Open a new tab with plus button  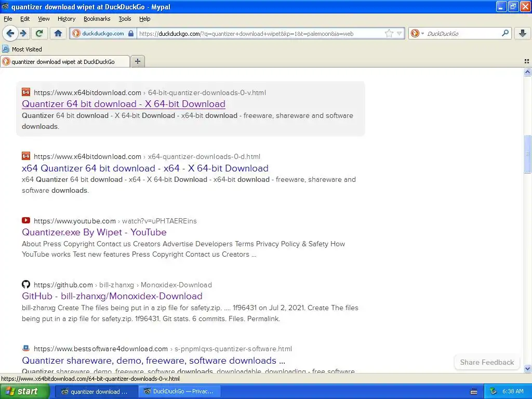tap(137, 61)
